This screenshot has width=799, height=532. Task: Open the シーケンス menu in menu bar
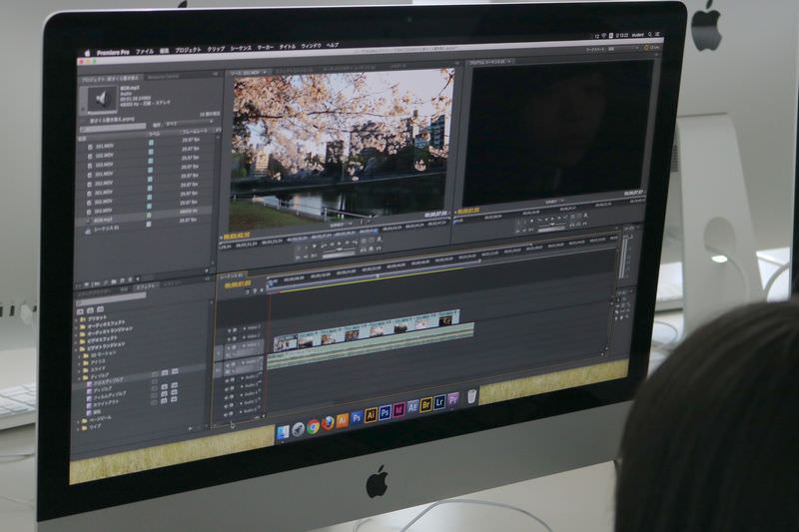241,48
